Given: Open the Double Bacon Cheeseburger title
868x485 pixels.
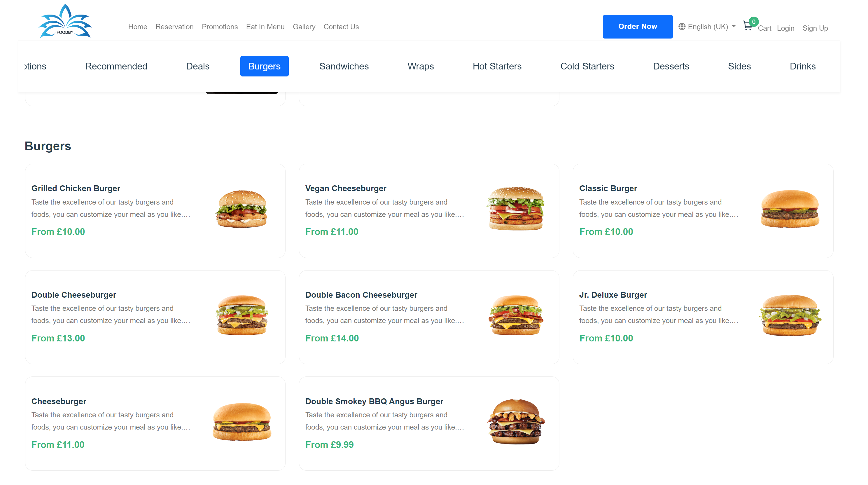Looking at the screenshot, I should click(x=361, y=295).
